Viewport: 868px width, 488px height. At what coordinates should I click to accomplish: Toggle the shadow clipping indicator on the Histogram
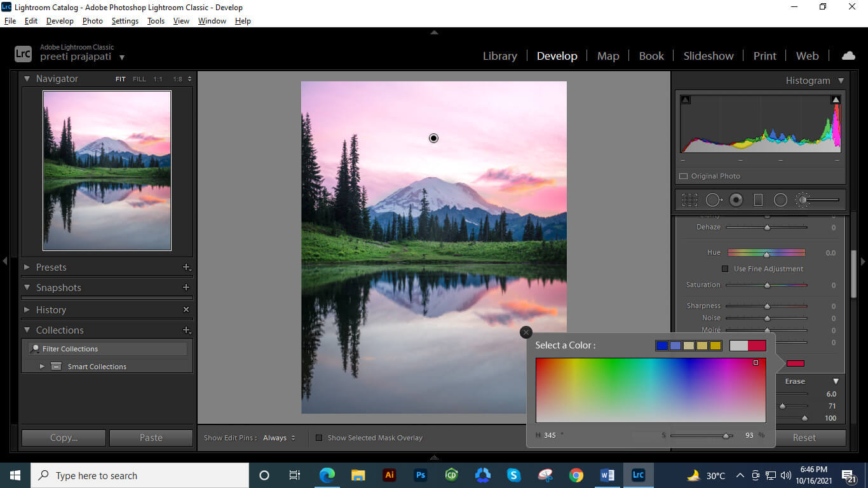coord(685,99)
